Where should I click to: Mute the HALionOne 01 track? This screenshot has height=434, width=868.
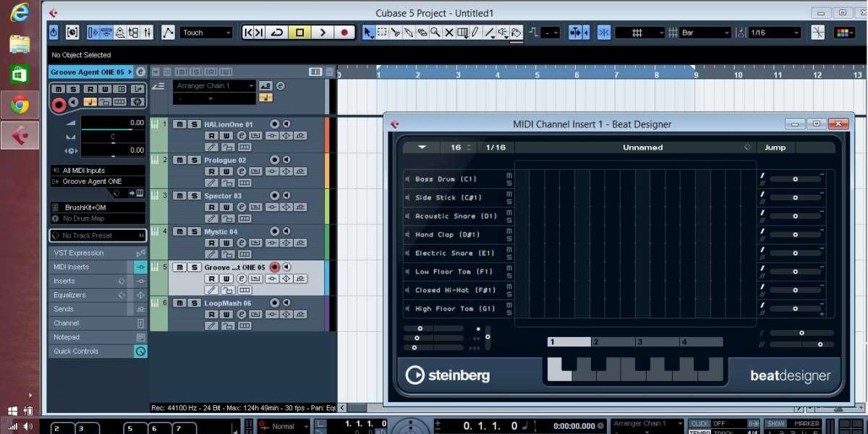(x=179, y=124)
